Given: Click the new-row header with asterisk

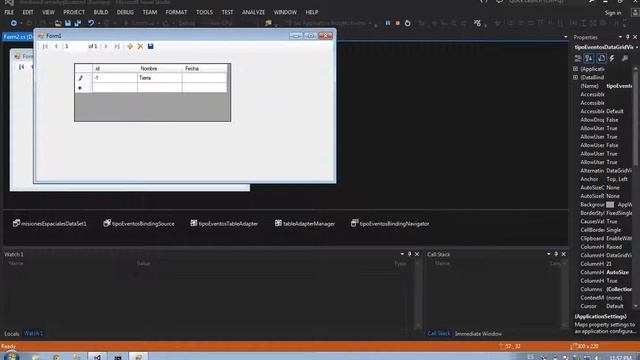Looking at the screenshot, I should pyautogui.click(x=83, y=88).
